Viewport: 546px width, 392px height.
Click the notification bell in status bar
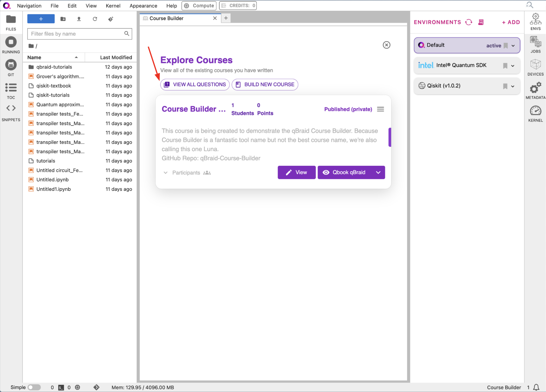[536, 387]
